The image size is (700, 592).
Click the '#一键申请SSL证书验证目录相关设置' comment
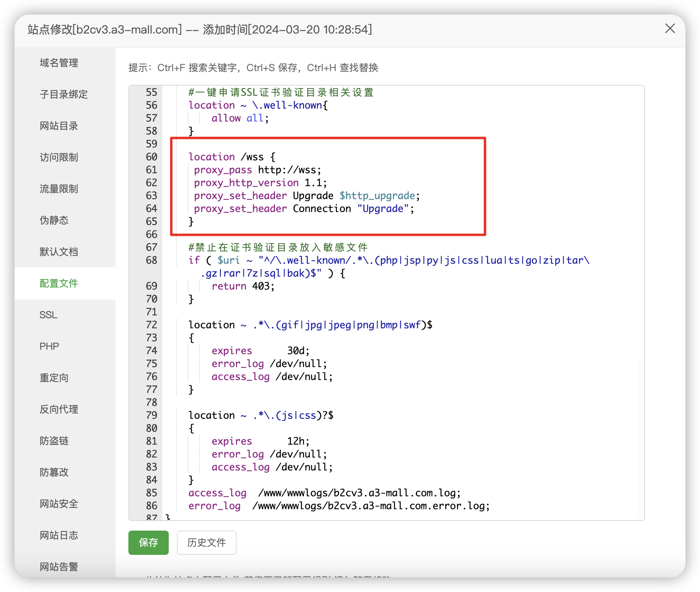(x=281, y=92)
